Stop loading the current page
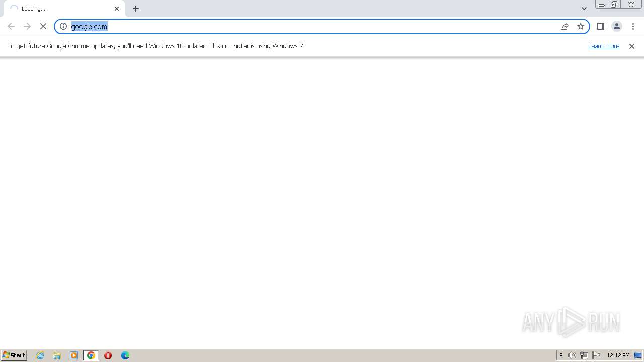Screen dimensions: 644x362 tap(43, 26)
